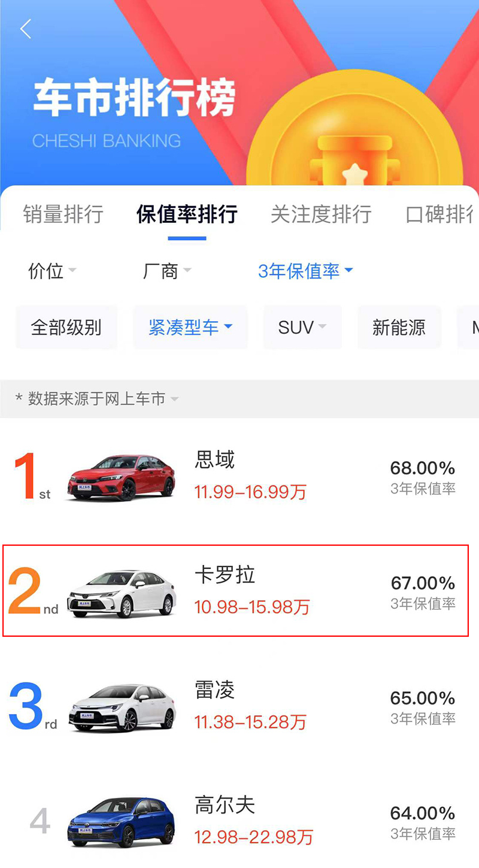The height and width of the screenshot is (868, 479).
Task: Tap the back arrow icon
Action: [26, 29]
